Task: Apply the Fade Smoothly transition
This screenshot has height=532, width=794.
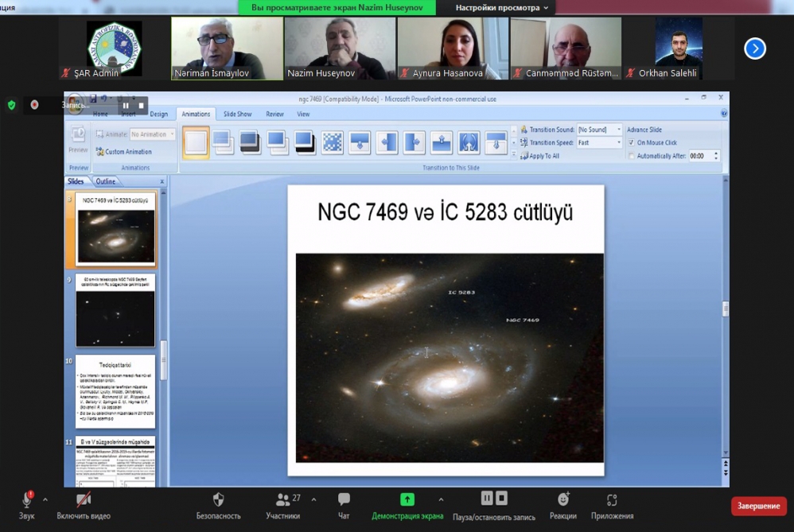Action: point(223,142)
